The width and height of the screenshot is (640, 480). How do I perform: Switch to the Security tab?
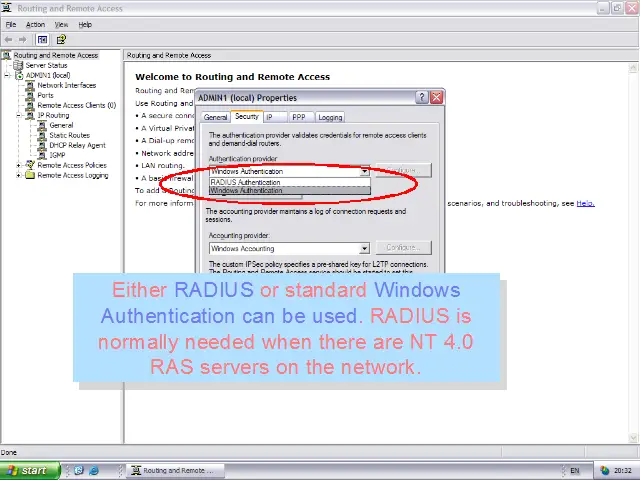247,116
